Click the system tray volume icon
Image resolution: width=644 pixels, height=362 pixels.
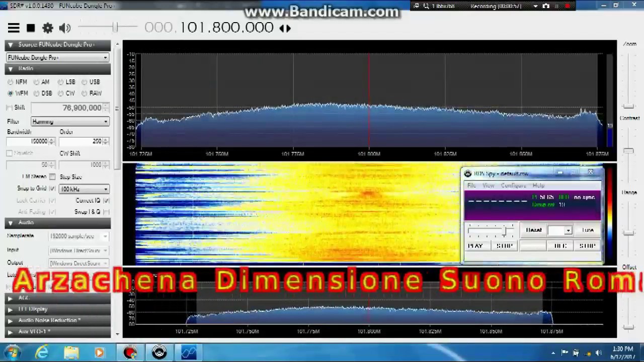[x=598, y=353]
